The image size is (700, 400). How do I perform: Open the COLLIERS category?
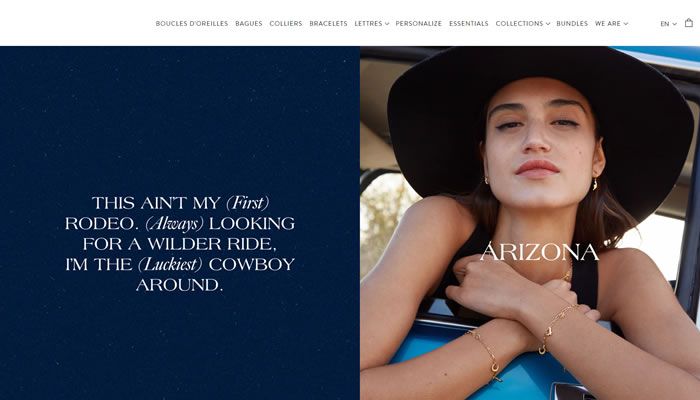[286, 24]
